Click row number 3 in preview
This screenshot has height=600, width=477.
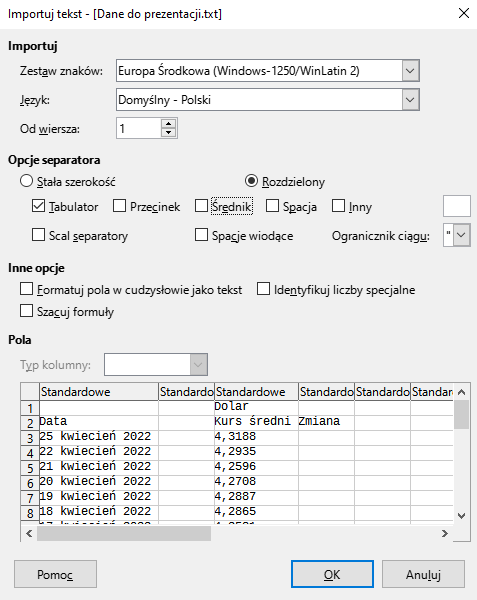coord(30,438)
